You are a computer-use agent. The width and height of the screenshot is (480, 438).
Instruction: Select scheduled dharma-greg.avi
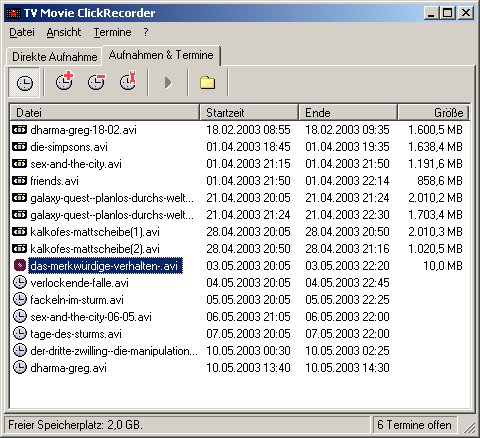pyautogui.click(x=68, y=368)
